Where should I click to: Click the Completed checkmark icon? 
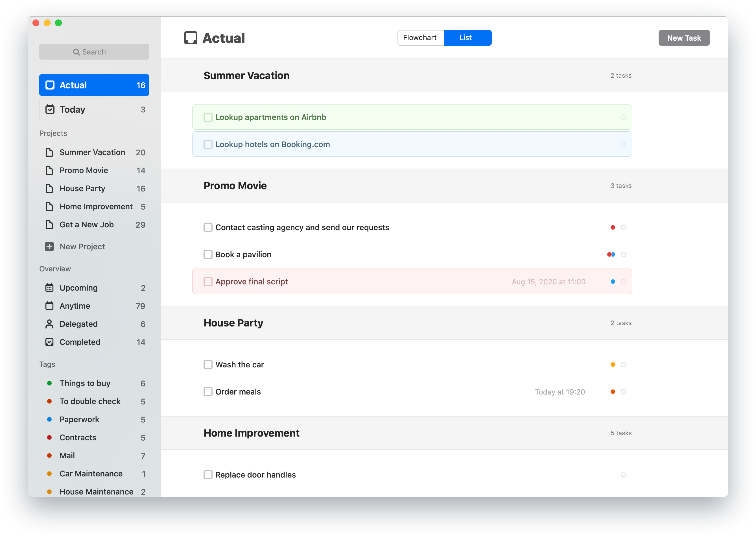[49, 342]
